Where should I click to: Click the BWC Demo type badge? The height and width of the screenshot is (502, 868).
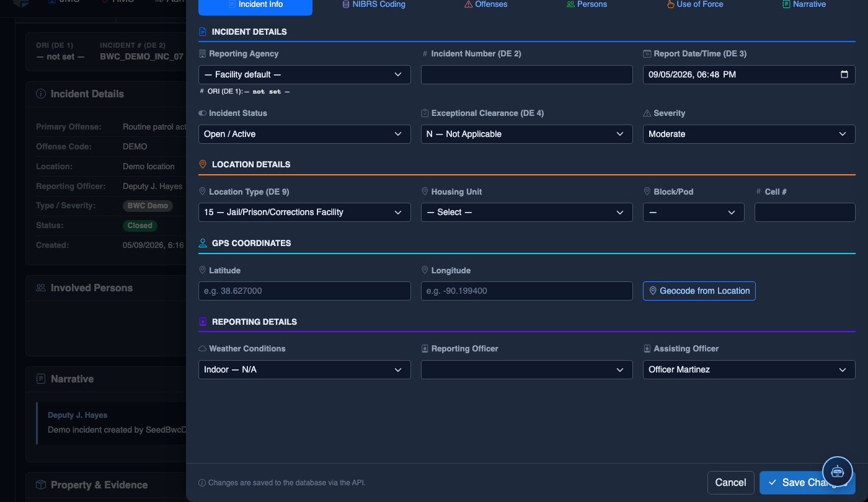[x=148, y=206]
